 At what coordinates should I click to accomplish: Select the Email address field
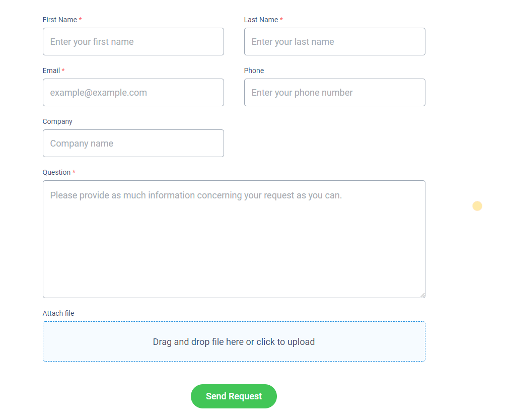(x=133, y=93)
